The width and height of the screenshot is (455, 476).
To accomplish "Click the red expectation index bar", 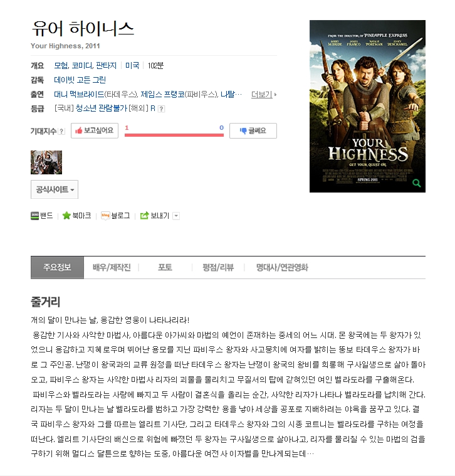I will point(174,135).
